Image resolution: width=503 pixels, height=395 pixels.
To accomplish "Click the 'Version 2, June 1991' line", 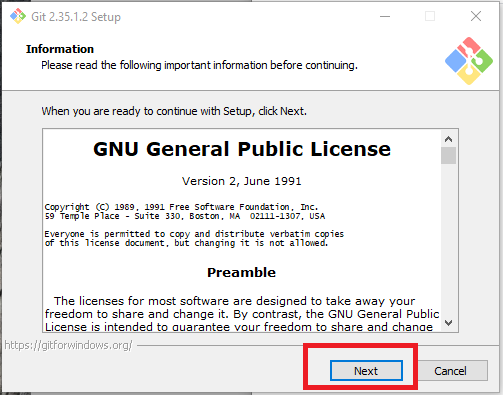I will pos(242,181).
